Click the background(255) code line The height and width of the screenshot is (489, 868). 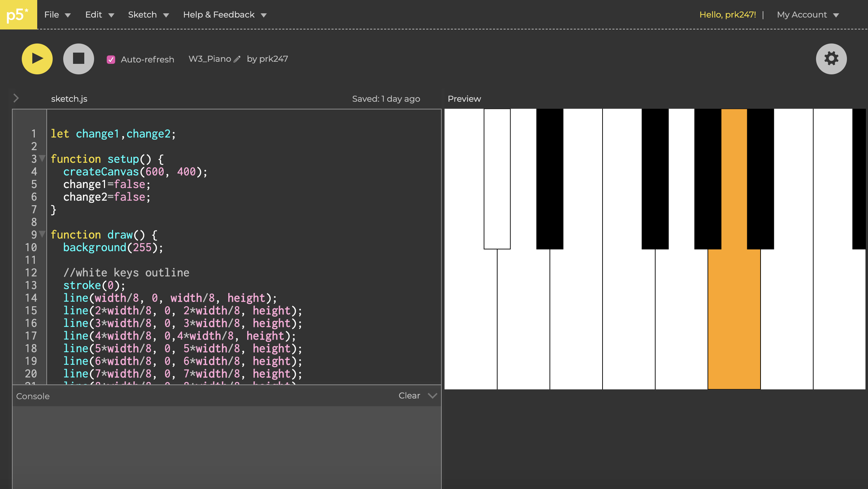pyautogui.click(x=113, y=247)
